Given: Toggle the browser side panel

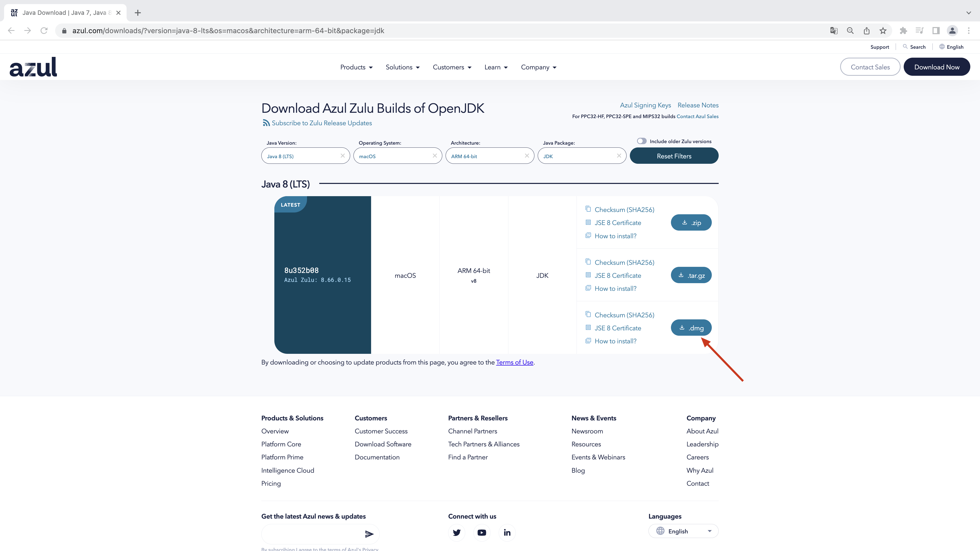Looking at the screenshot, I should click(x=936, y=30).
